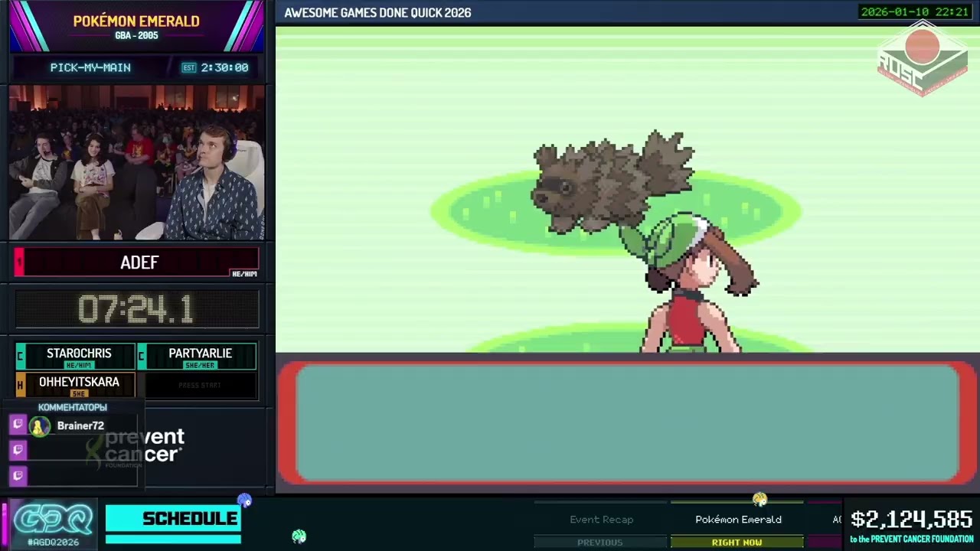Click the webcam feed of the runner

pos(136,162)
